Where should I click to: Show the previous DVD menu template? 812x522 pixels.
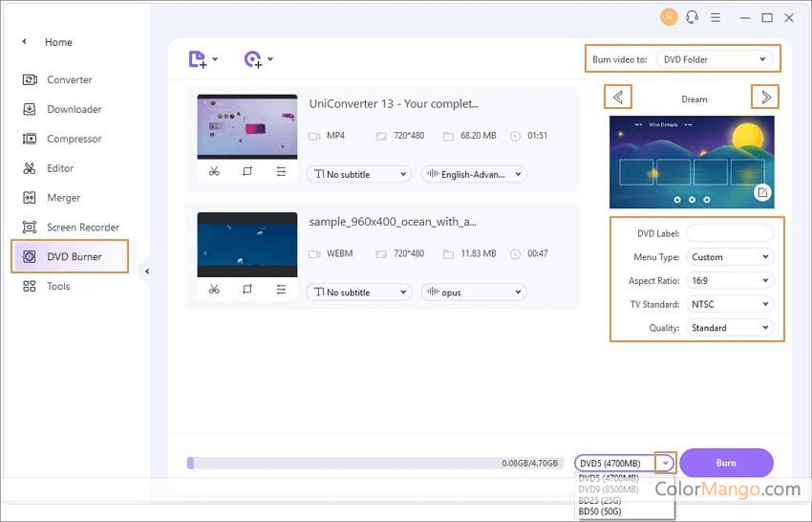(618, 97)
